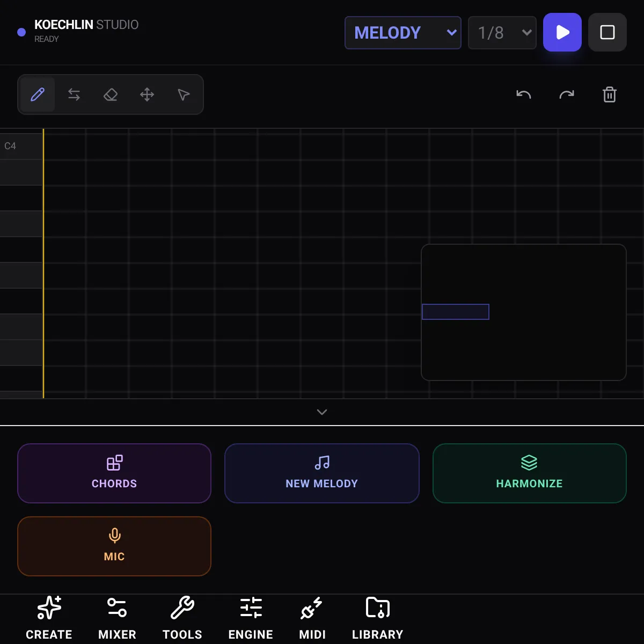This screenshot has height=644, width=644.
Task: Apply HARMONIZE to the melody
Action: pos(529,473)
